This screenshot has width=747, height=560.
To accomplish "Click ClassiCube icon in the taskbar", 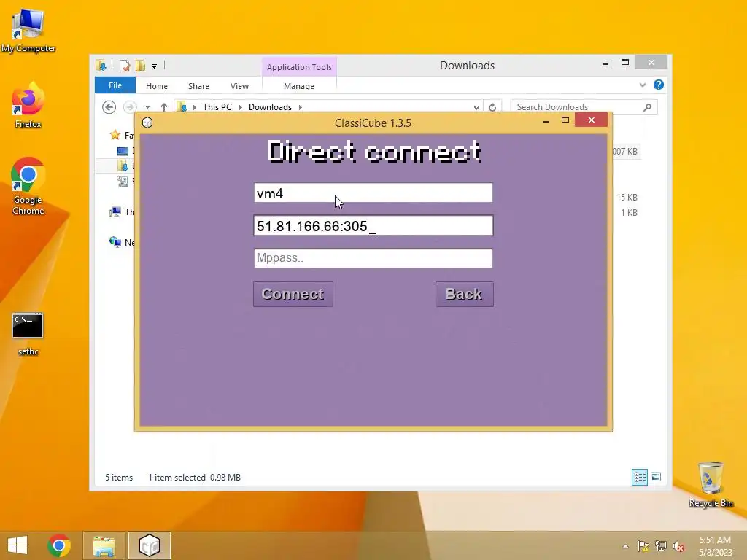I will click(149, 545).
